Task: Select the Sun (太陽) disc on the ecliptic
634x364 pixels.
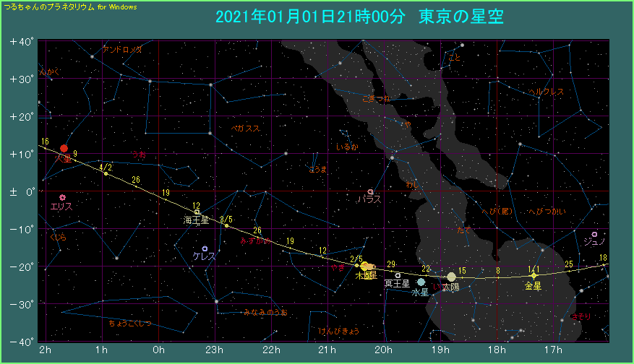Action: (452, 277)
